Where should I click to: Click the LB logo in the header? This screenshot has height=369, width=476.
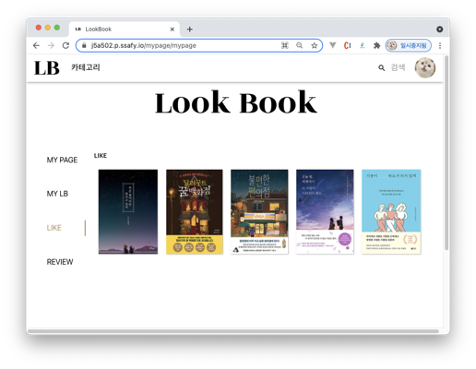click(x=47, y=68)
